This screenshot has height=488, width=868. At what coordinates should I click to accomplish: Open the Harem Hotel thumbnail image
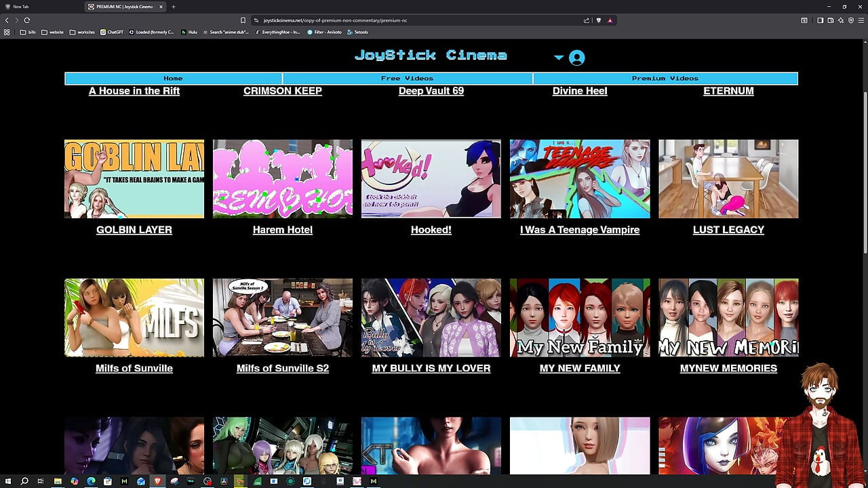point(283,179)
